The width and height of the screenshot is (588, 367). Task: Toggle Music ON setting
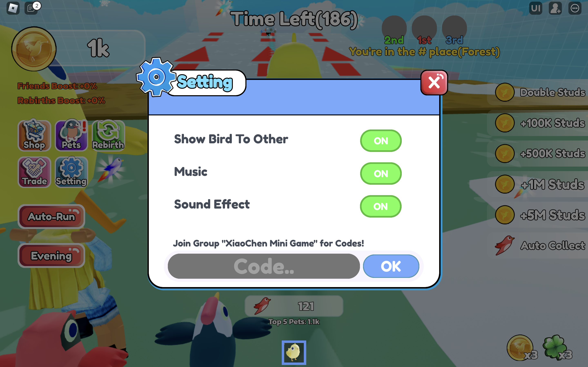(380, 173)
